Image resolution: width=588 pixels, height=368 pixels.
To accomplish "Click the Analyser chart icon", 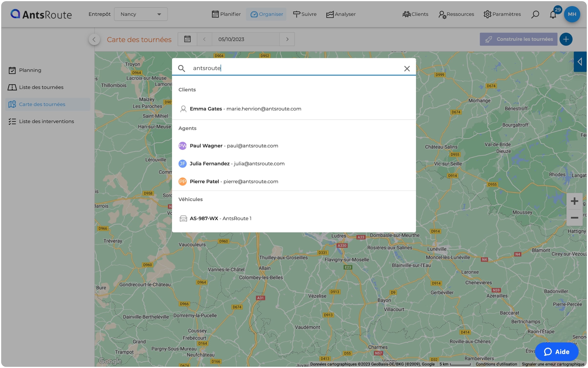I will click(330, 14).
